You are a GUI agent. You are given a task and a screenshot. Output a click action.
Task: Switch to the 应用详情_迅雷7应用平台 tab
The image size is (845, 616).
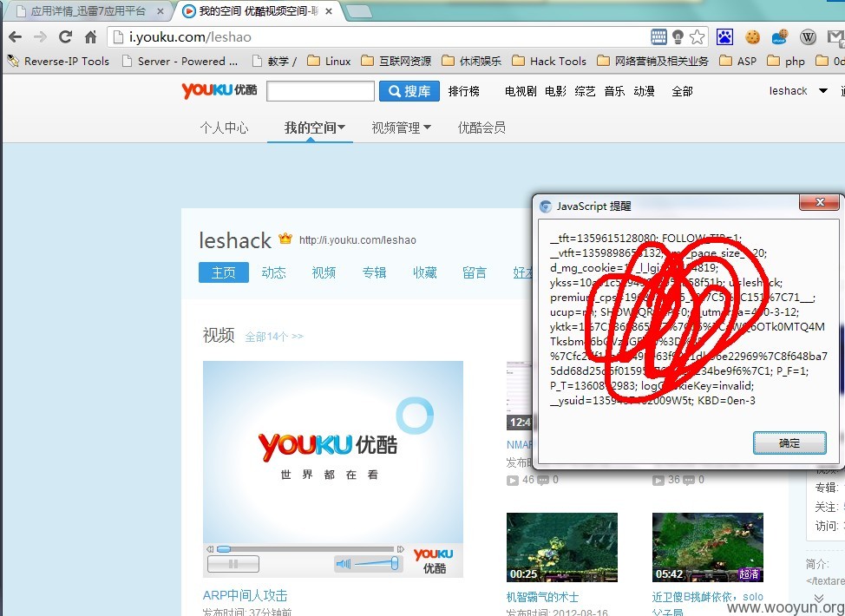(x=88, y=11)
